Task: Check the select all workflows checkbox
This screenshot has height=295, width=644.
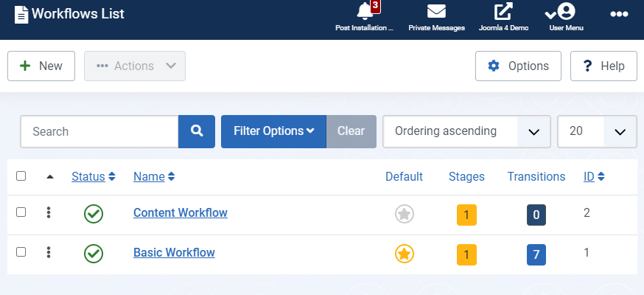Action: pyautogui.click(x=21, y=176)
